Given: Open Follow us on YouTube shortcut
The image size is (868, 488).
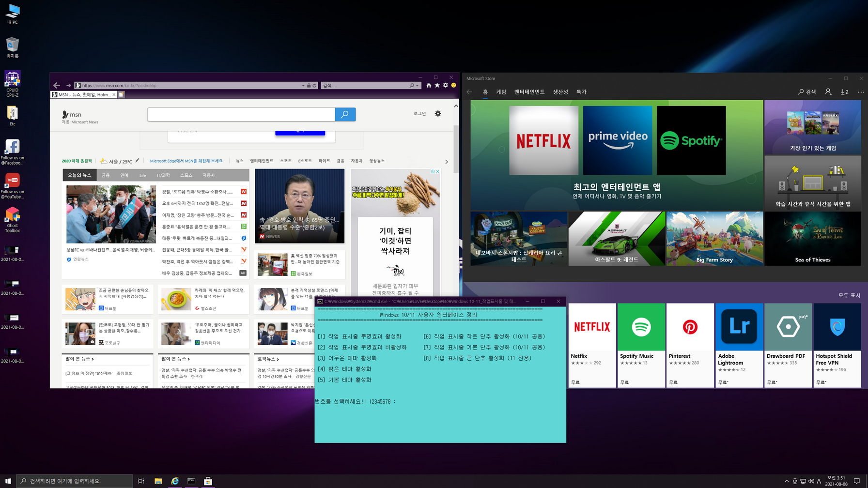Looking at the screenshot, I should 13,186.
